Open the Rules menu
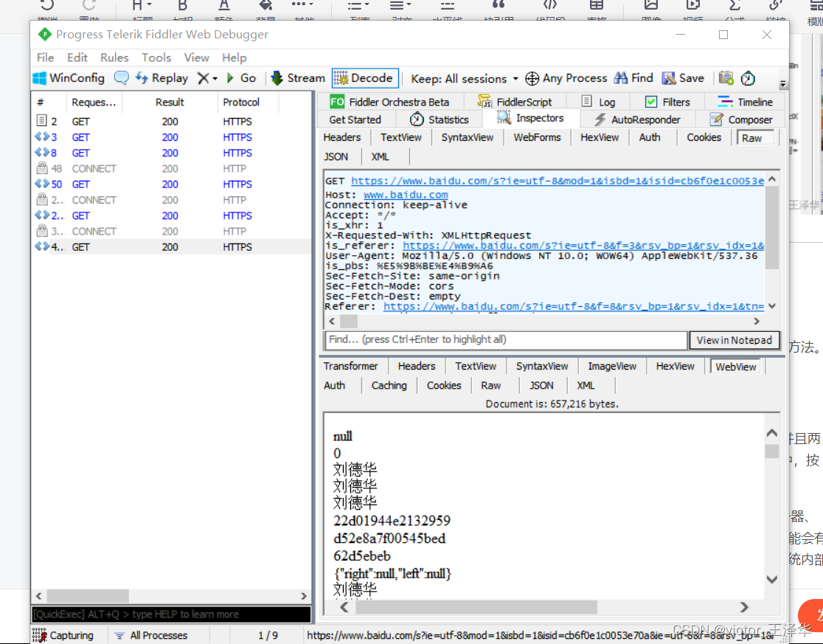 [x=114, y=58]
